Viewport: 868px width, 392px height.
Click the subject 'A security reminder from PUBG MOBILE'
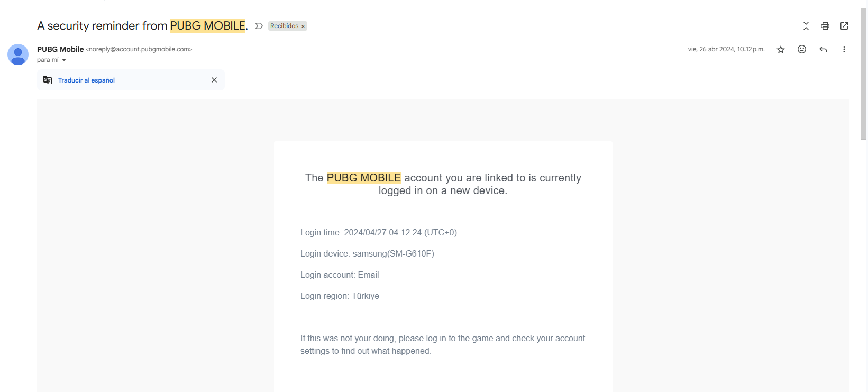click(142, 25)
